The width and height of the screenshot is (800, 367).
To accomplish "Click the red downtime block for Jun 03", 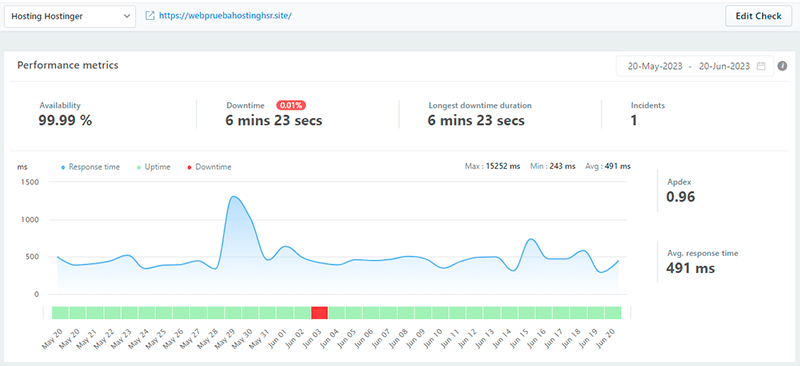I will pyautogui.click(x=319, y=312).
